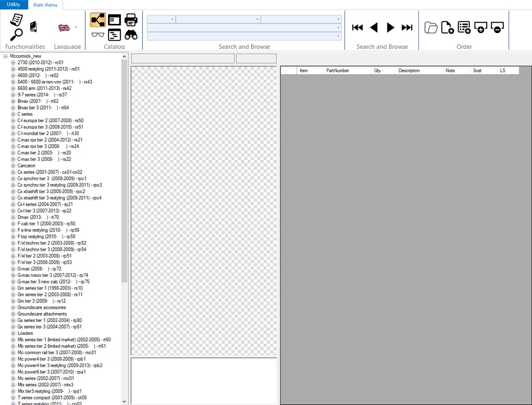
Task: Select "Groundscare attachments" in the tree
Action: pyautogui.click(x=42, y=314)
